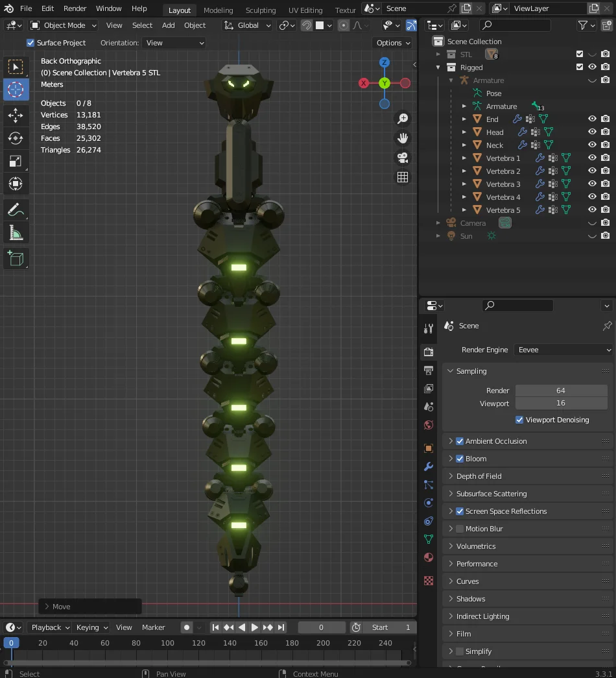Select the Move tool in the toolbar
Screen dimensions: 616x678
16,115
